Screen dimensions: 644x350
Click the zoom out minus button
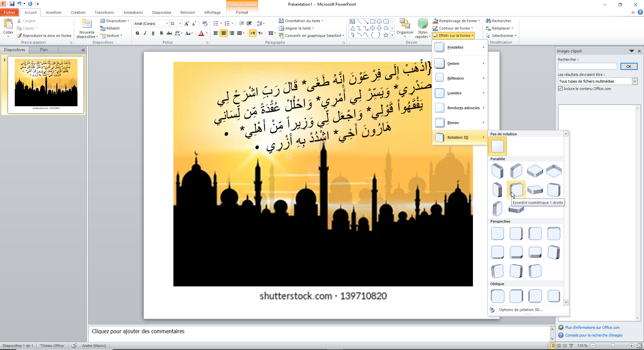tap(593, 346)
